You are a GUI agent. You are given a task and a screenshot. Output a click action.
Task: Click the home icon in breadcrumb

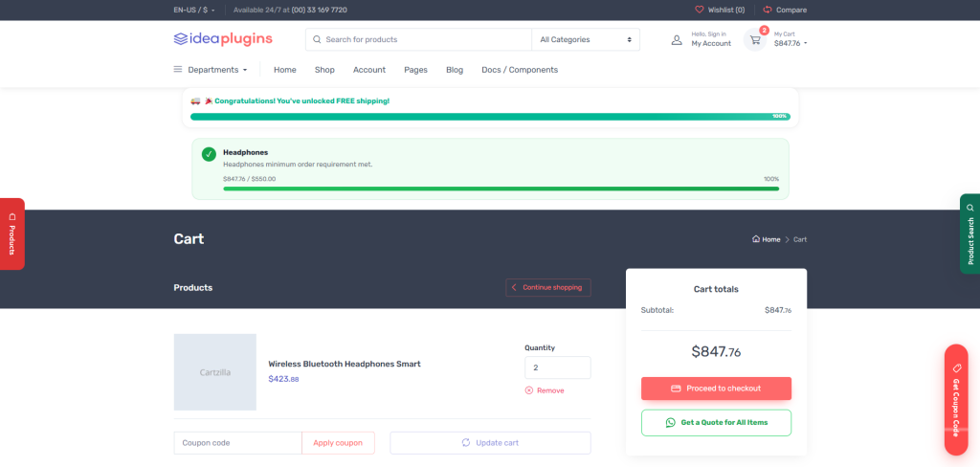coord(756,239)
